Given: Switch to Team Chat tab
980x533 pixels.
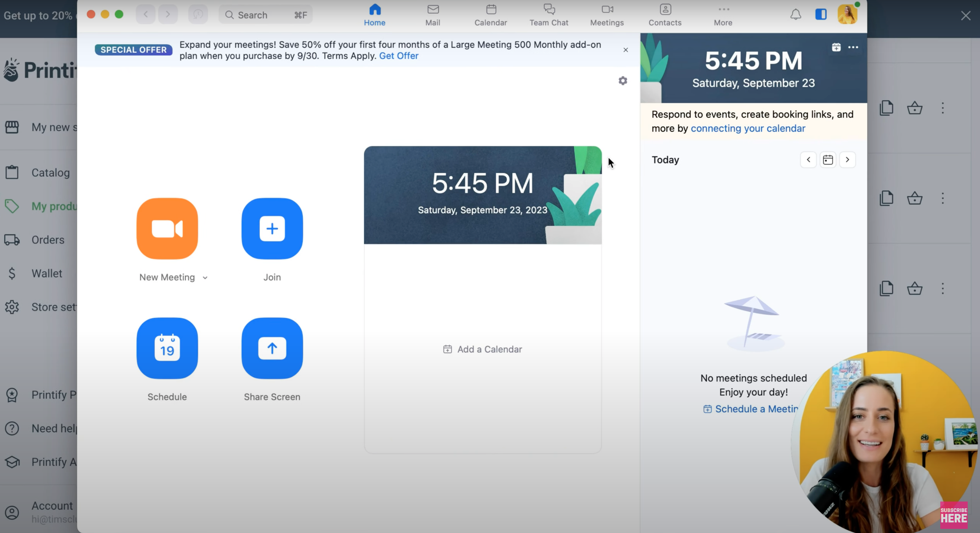Looking at the screenshot, I should pos(549,15).
